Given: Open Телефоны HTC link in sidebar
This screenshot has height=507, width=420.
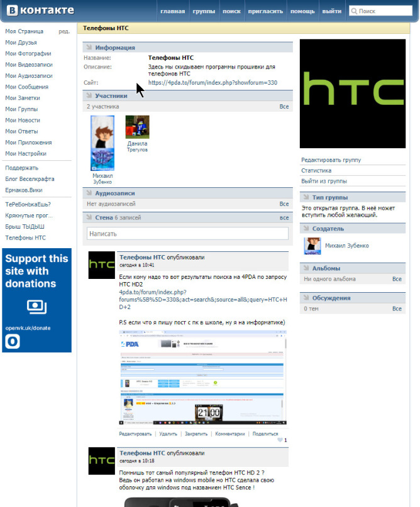Looking at the screenshot, I should [x=26, y=237].
